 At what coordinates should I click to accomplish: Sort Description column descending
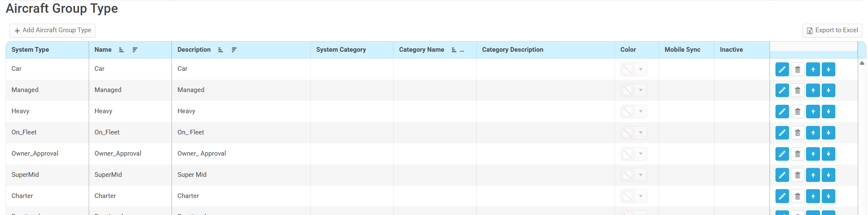click(234, 50)
